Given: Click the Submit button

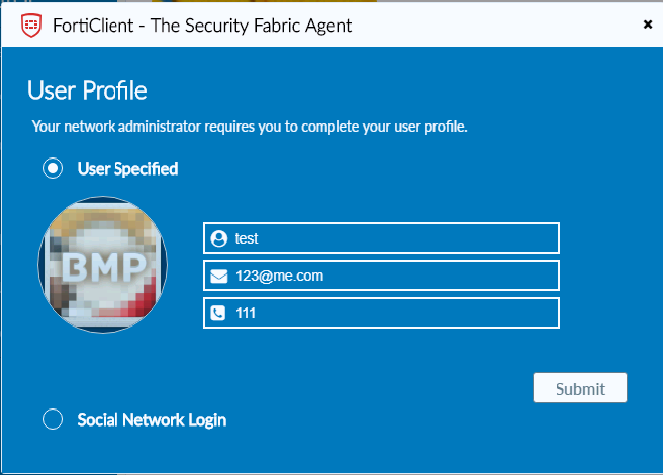Looking at the screenshot, I should [580, 388].
